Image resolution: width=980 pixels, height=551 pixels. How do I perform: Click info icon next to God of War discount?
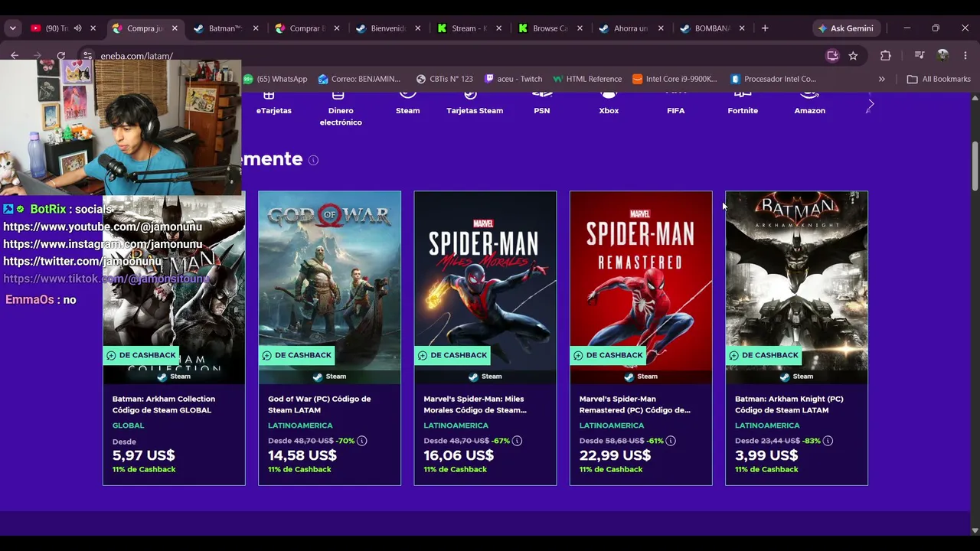coord(361,441)
